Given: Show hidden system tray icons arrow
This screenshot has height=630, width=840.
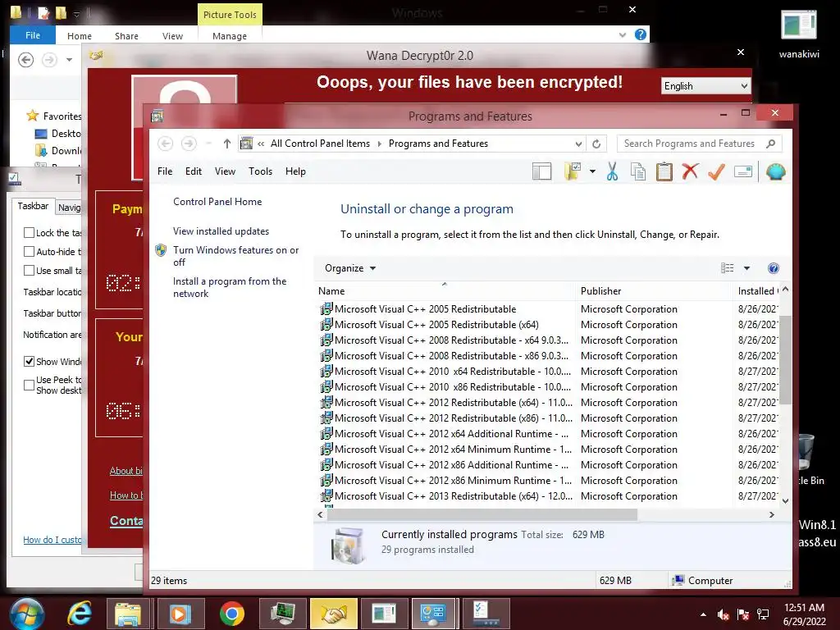Looking at the screenshot, I should click(703, 614).
